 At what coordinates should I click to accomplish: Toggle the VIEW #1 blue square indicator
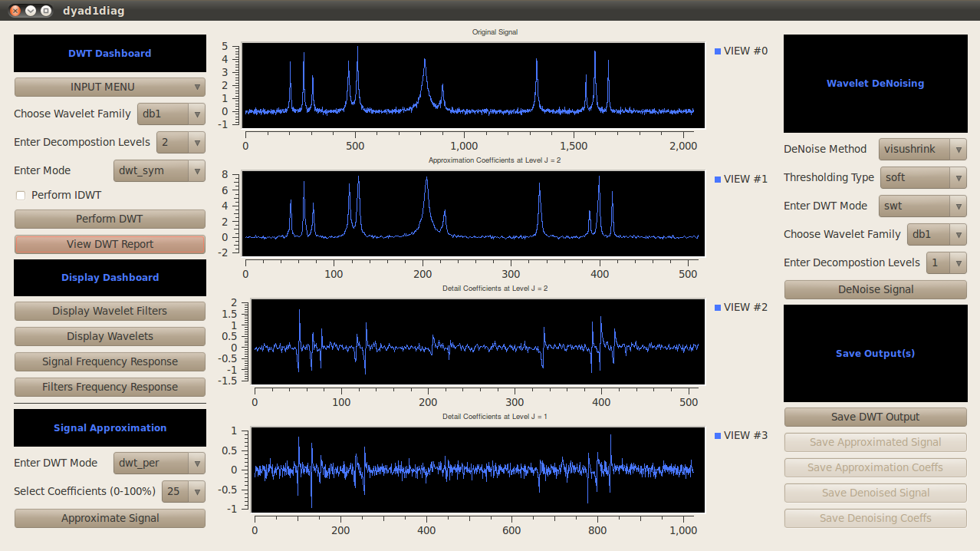(x=718, y=180)
